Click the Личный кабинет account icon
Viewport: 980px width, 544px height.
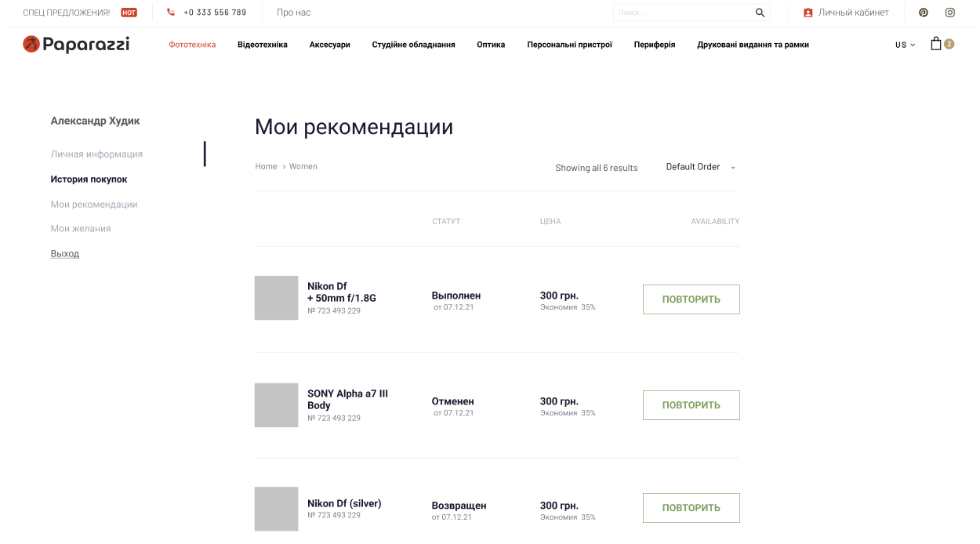(808, 13)
